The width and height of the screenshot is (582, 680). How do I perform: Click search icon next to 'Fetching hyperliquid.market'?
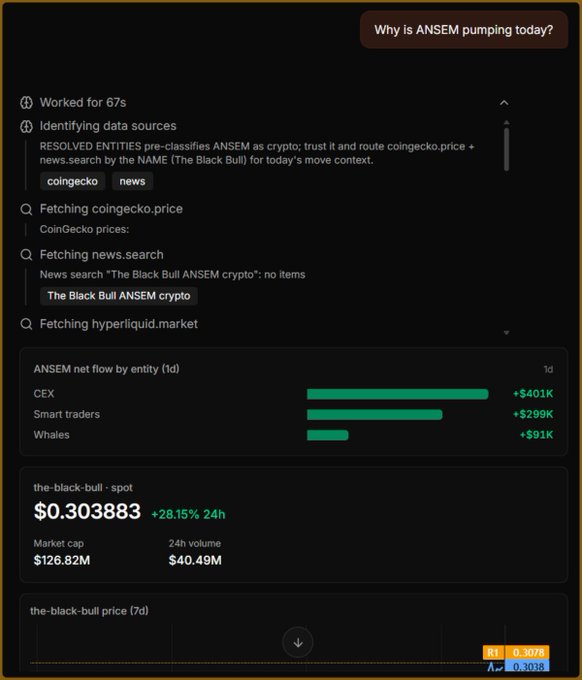pyautogui.click(x=26, y=324)
